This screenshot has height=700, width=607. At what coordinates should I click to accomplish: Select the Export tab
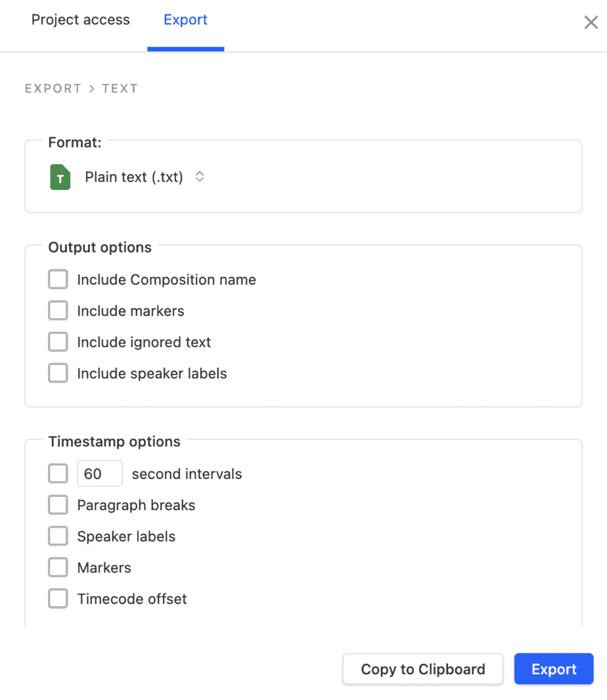[x=185, y=20]
